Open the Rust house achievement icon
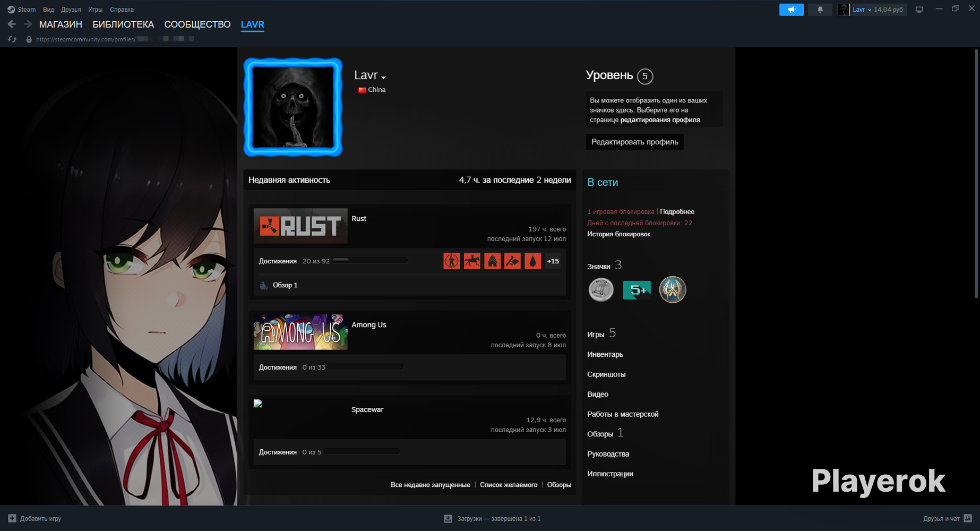The width and height of the screenshot is (980, 531). tap(492, 261)
